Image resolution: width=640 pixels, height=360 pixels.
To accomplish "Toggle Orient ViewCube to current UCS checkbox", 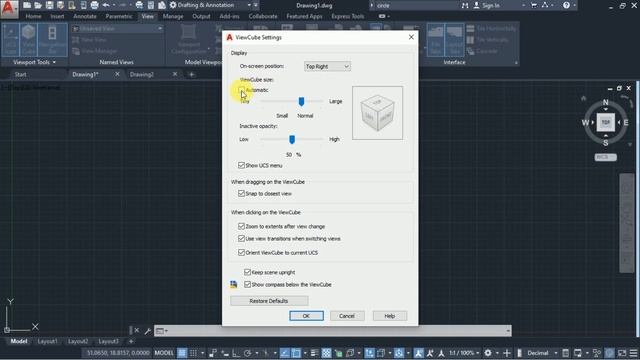I will coord(241,253).
